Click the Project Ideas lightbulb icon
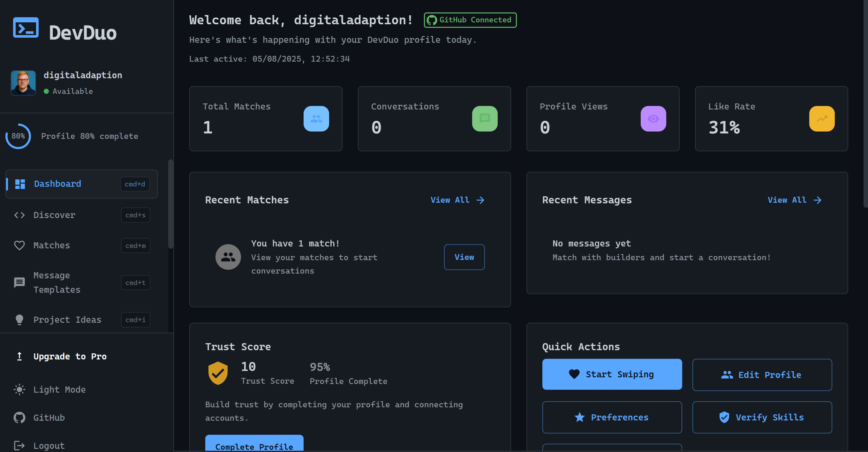 19,320
